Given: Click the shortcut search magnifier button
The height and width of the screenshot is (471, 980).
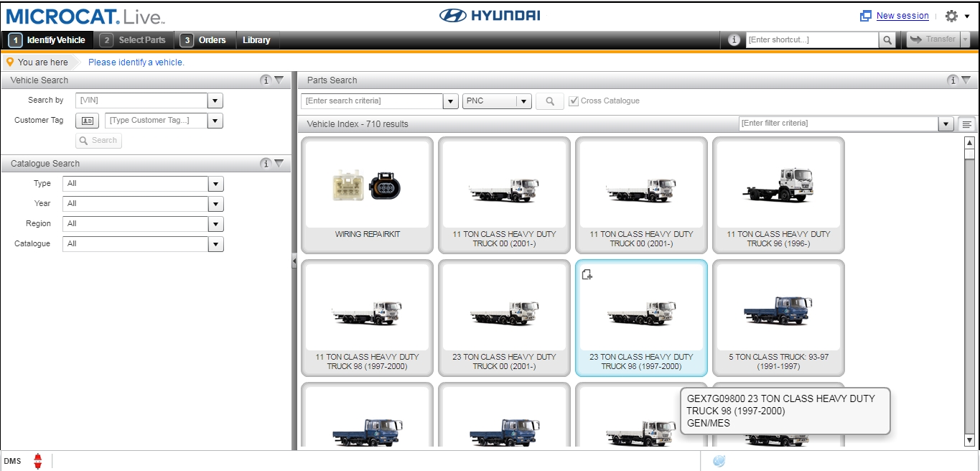Looking at the screenshot, I should [x=887, y=40].
